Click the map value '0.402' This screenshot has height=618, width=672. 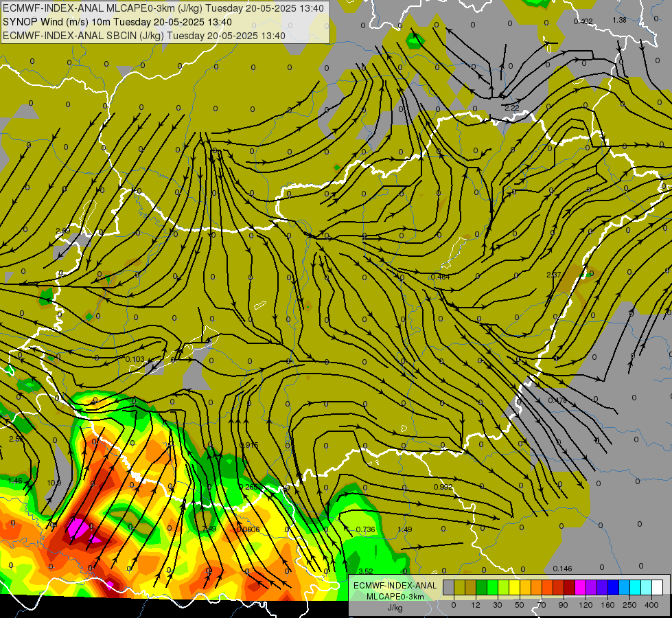(583, 21)
